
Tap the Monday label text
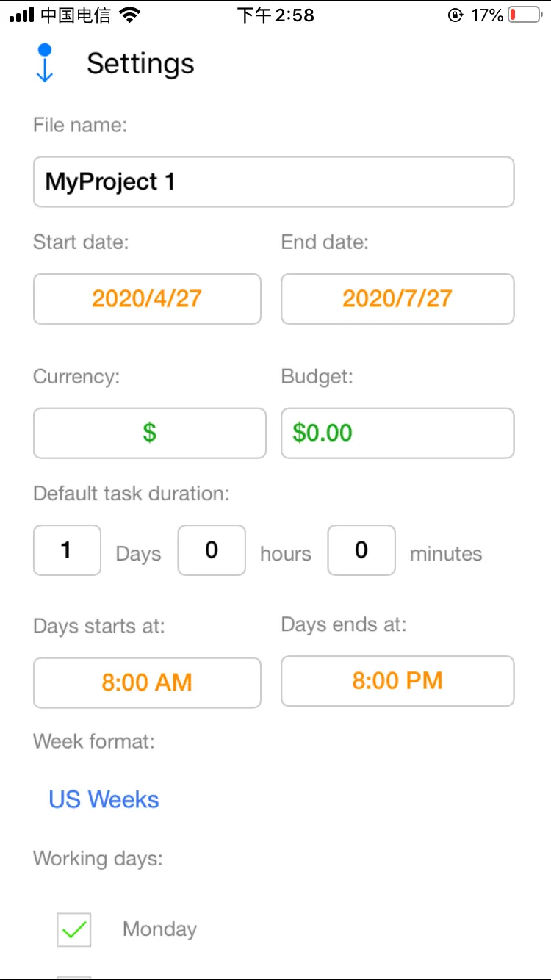coord(159,929)
